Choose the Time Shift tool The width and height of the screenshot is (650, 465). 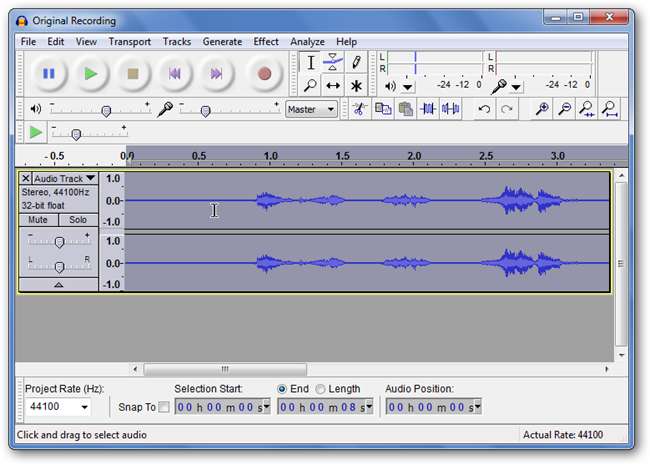tap(333, 86)
